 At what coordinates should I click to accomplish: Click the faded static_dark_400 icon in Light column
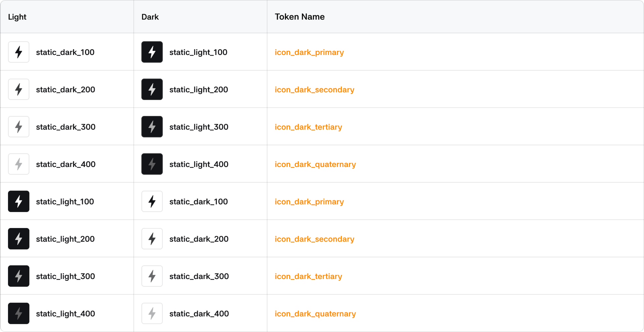click(x=18, y=164)
